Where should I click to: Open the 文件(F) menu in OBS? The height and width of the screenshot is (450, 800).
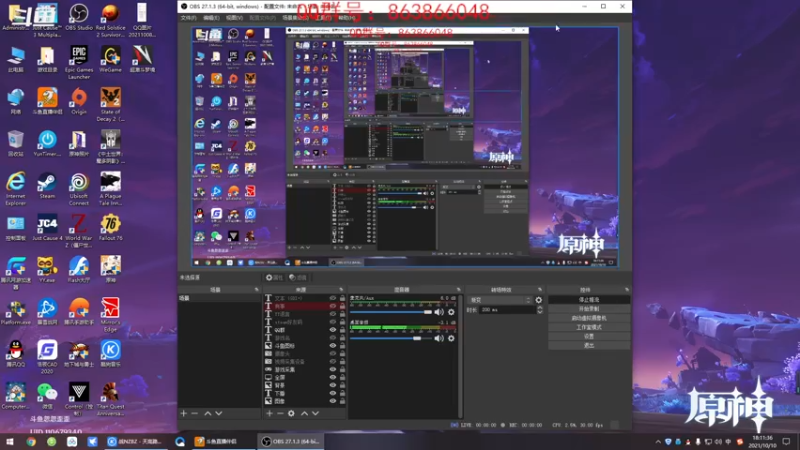click(x=189, y=18)
